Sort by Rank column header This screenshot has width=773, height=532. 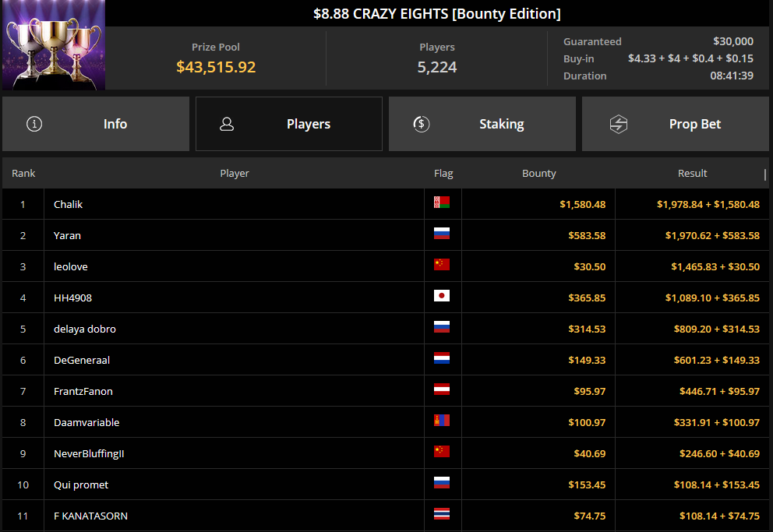point(23,174)
